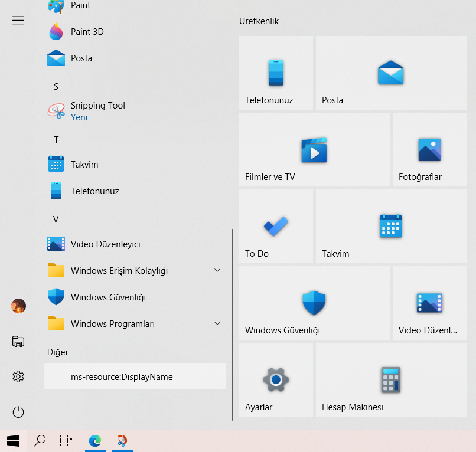476x452 pixels.
Task: Click the user account avatar
Action: [x=18, y=306]
